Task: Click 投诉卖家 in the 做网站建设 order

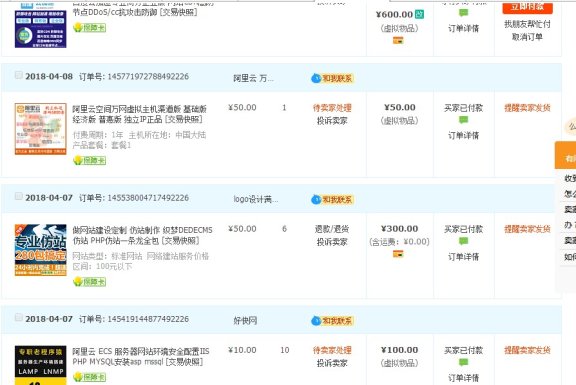Action: (332, 242)
